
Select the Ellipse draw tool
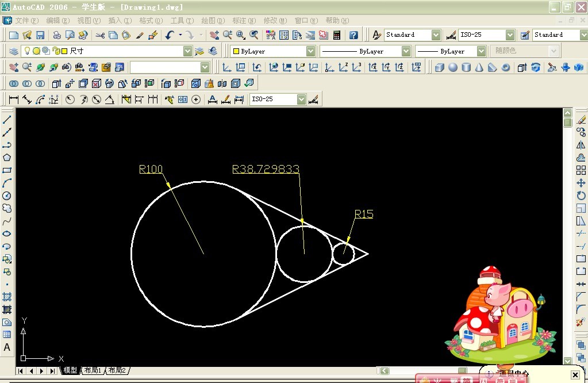pos(7,233)
